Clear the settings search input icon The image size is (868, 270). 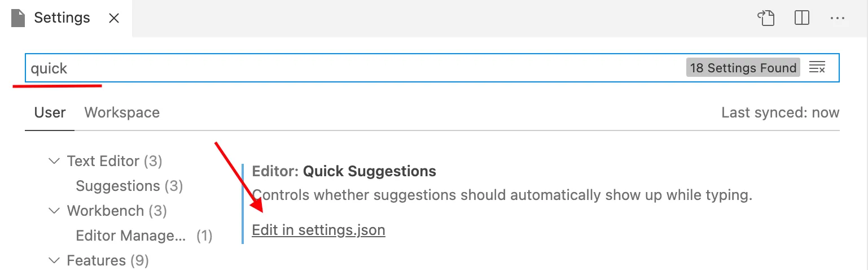click(x=817, y=68)
